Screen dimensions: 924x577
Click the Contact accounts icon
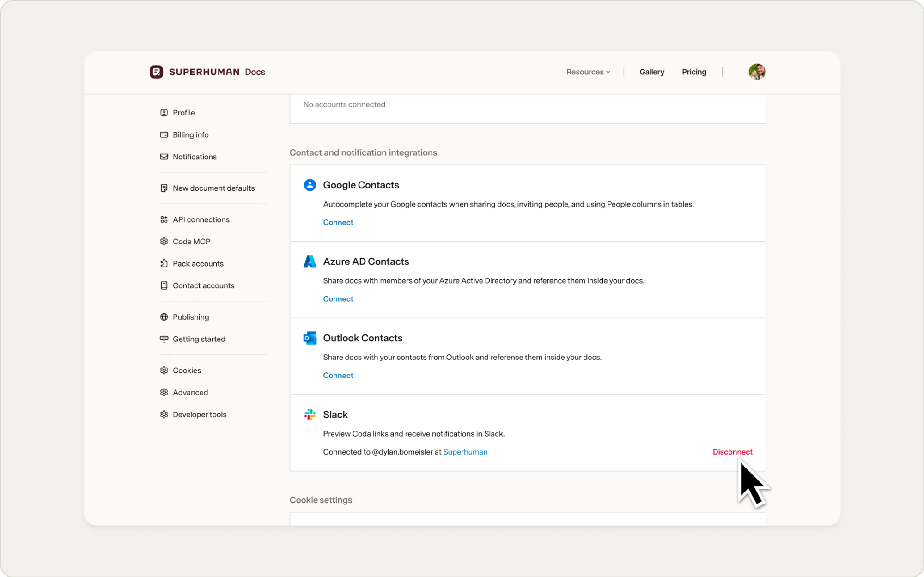coord(164,285)
